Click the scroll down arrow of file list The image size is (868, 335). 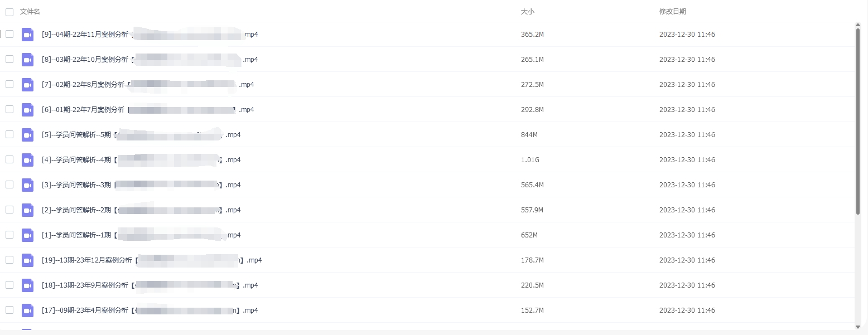point(858,327)
